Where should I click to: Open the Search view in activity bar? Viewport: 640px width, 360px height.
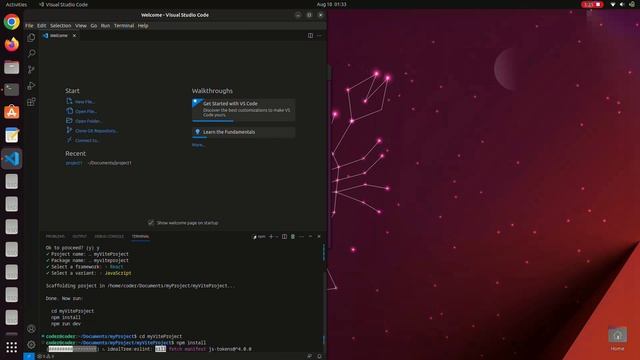(31, 53)
